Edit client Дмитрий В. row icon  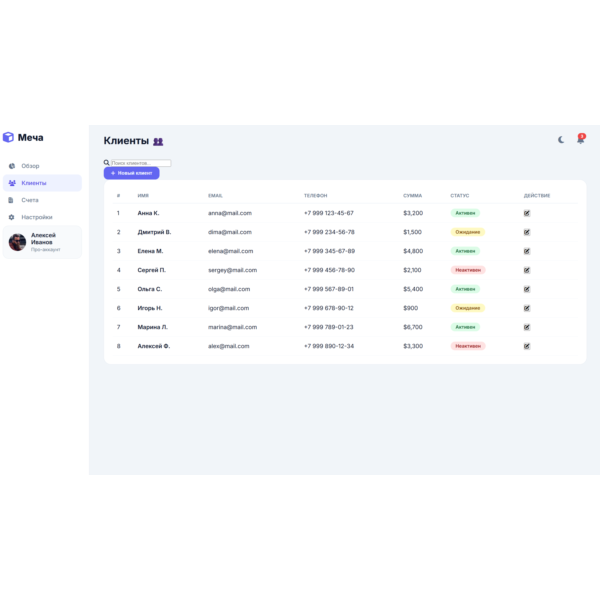(527, 232)
